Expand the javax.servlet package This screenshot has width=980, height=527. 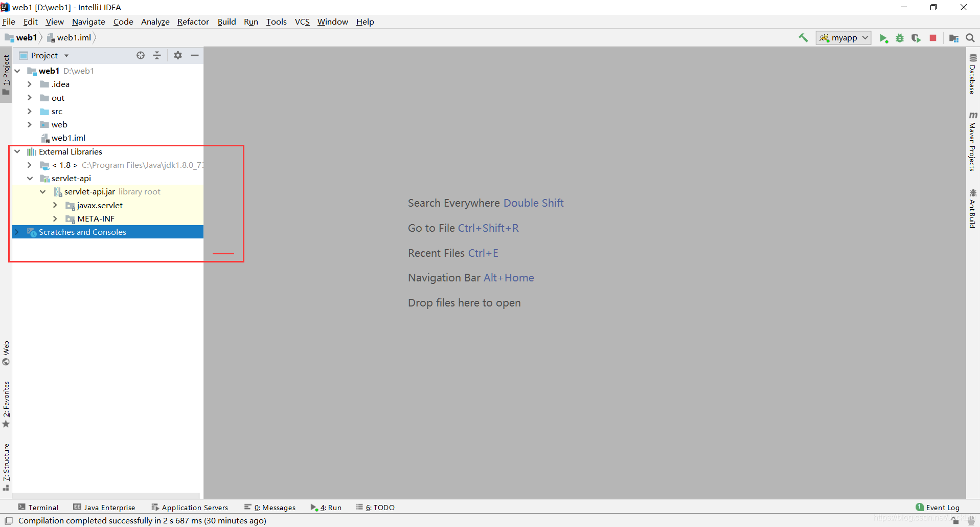pyautogui.click(x=55, y=205)
